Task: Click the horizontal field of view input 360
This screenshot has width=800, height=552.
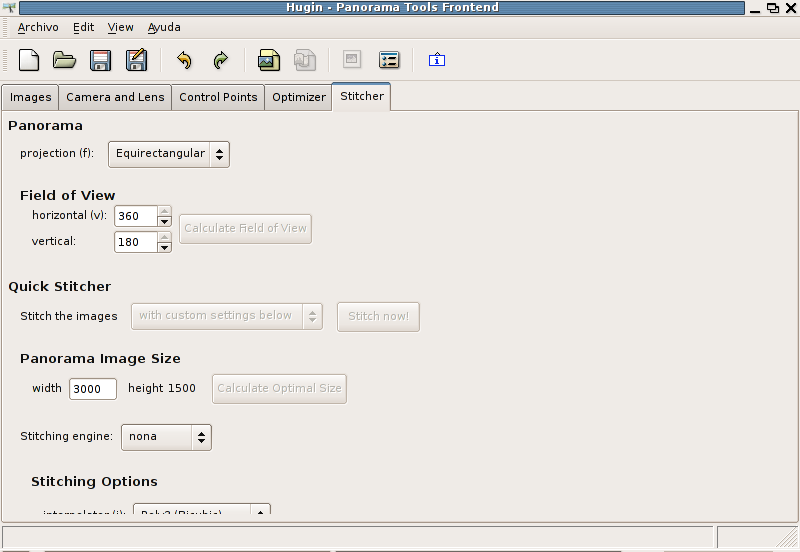Action: click(x=136, y=216)
